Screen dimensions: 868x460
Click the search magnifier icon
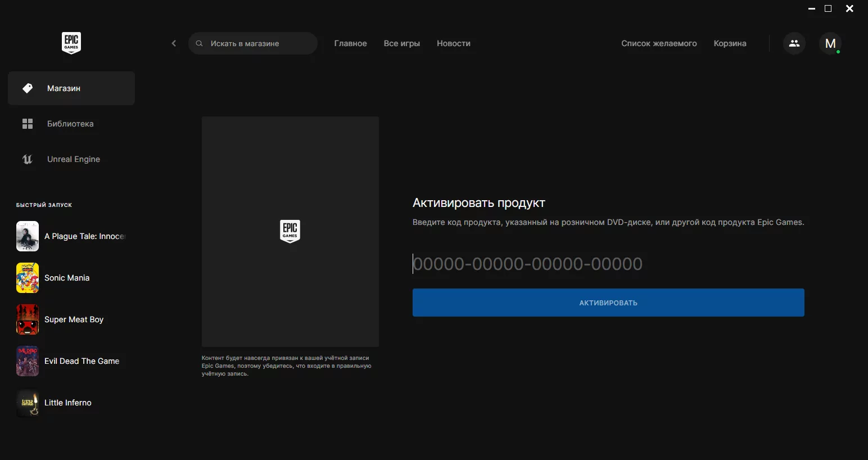[199, 43]
